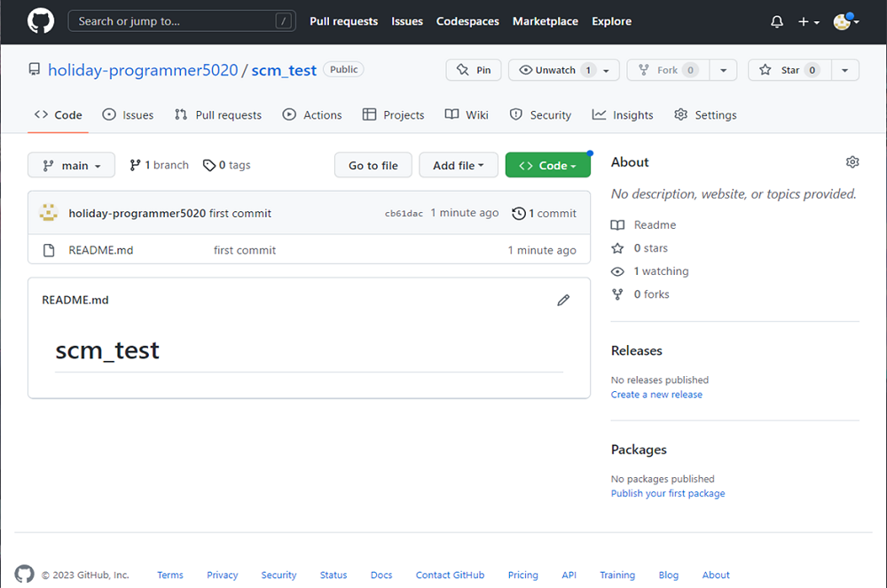Star the repository
The image size is (887, 588).
point(789,70)
